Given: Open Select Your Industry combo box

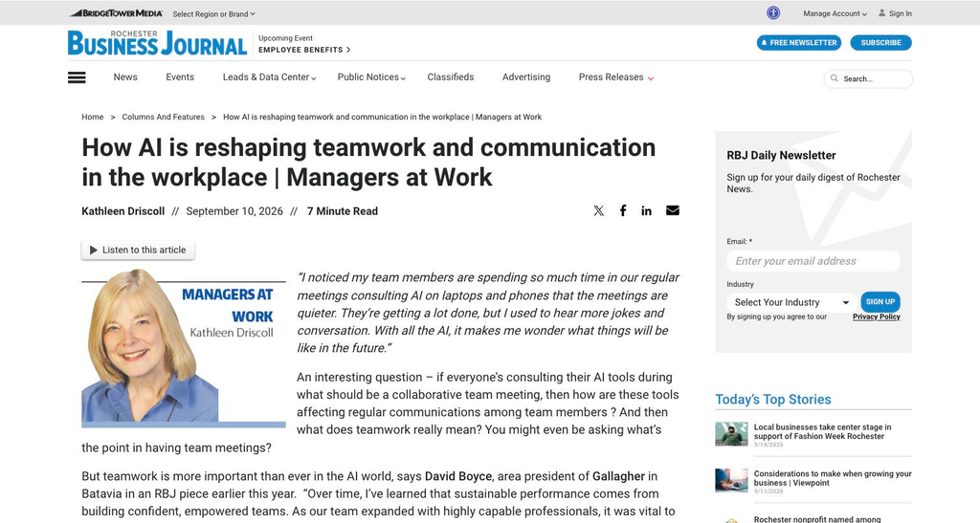Looking at the screenshot, I should coord(791,302).
